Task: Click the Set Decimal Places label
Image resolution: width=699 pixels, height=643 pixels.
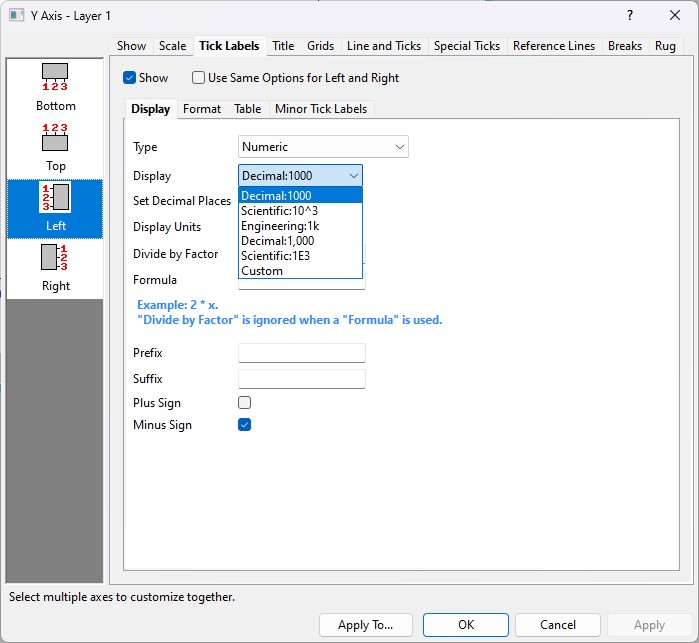Action: [x=182, y=201]
